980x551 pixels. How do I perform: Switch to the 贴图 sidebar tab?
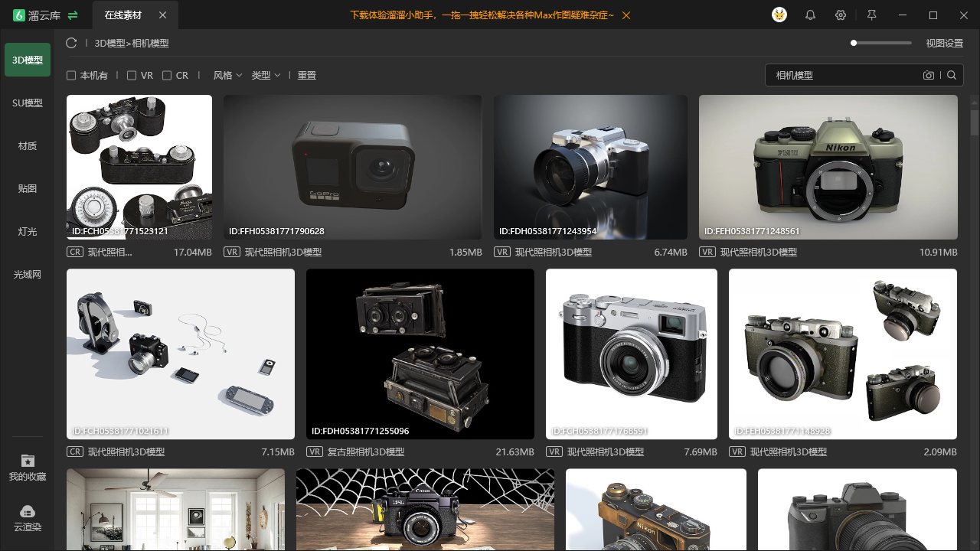coord(28,189)
